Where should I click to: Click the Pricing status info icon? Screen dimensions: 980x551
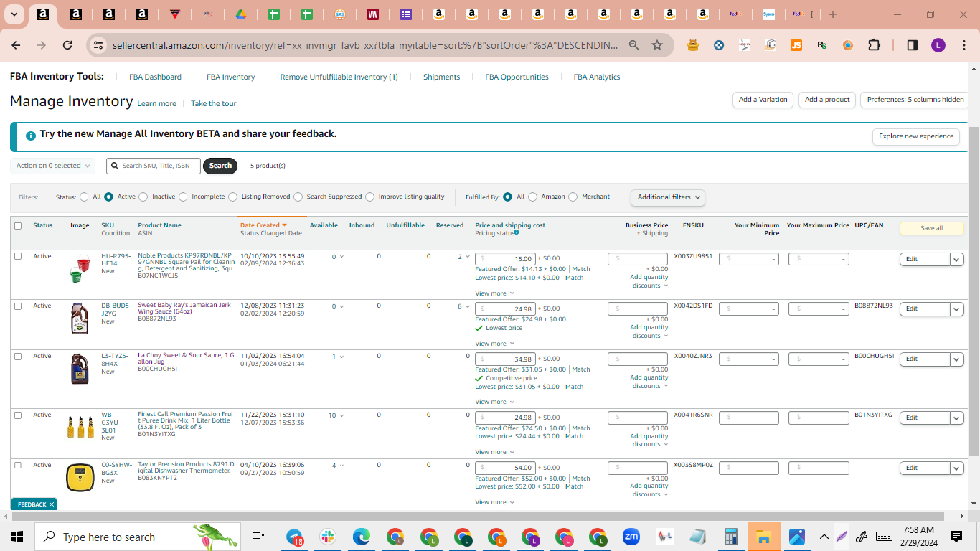(517, 232)
